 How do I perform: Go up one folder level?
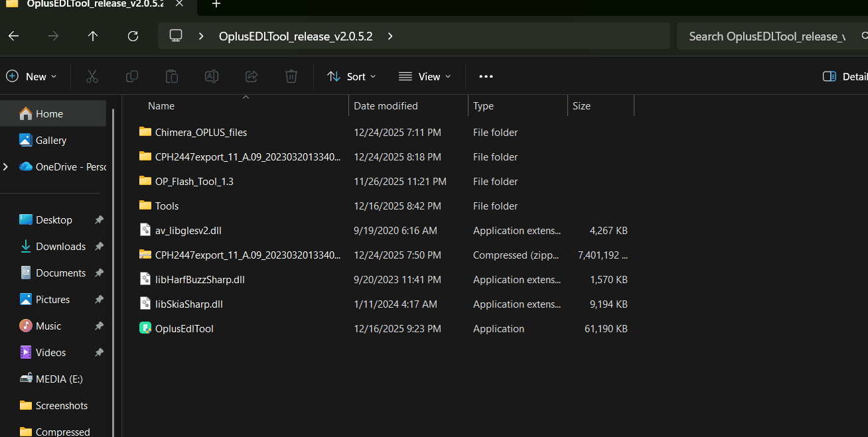point(93,36)
